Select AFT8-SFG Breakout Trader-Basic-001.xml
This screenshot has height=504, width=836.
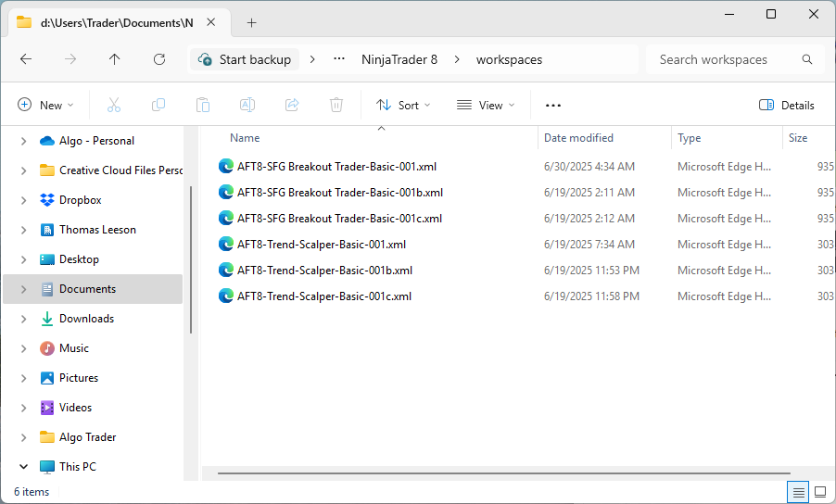[x=337, y=166]
